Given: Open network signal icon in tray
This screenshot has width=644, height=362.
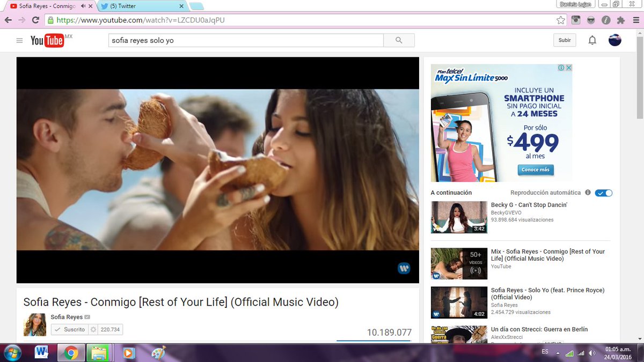Looking at the screenshot, I should (580, 353).
